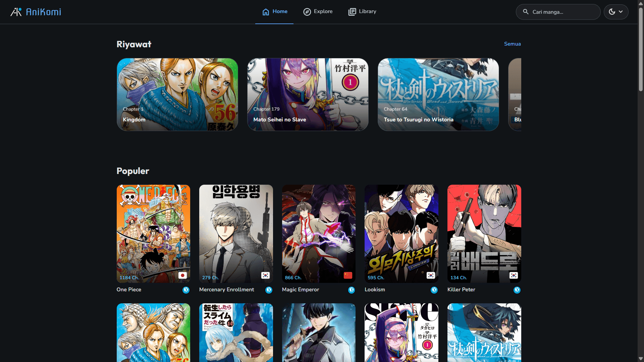
Task: Open Mato Seihei cover in second Populer row
Action: tap(401, 333)
